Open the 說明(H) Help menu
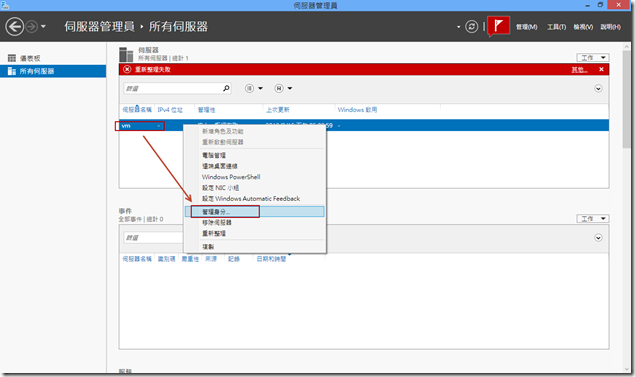This screenshot has width=635, height=377. coord(610,27)
